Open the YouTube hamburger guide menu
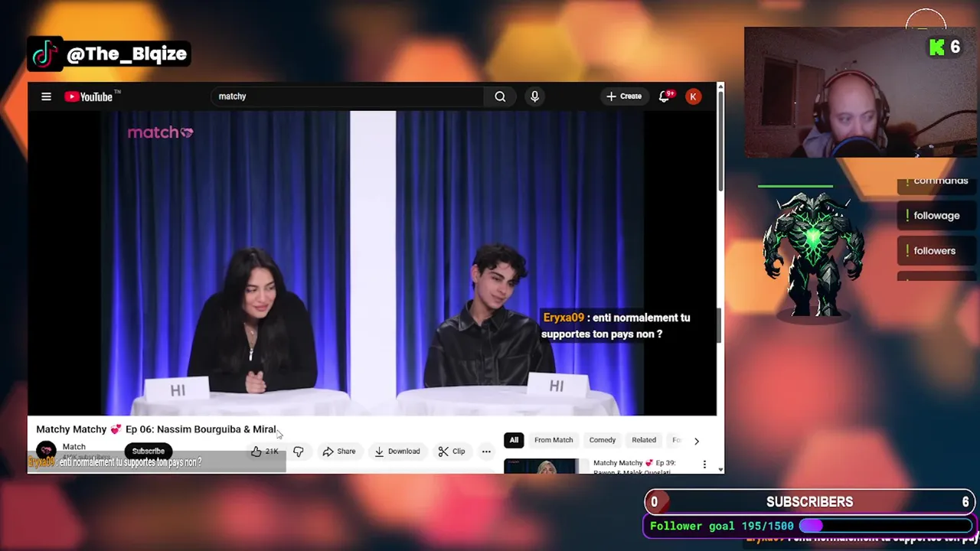 click(46, 96)
